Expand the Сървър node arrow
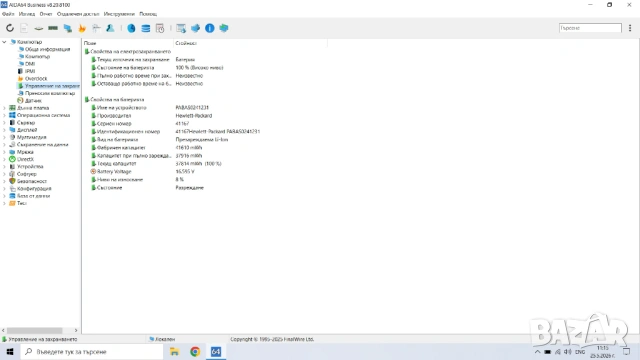 (4, 122)
